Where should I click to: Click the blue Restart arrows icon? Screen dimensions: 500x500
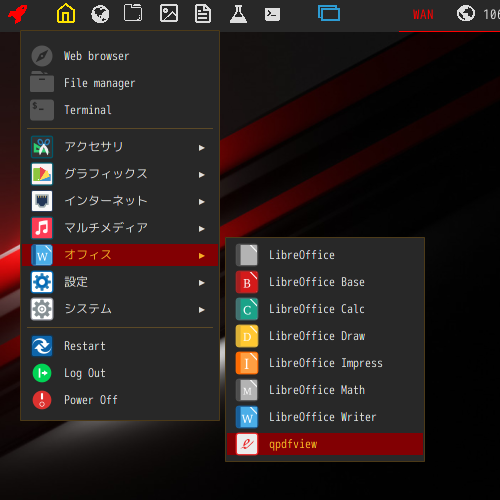click(x=42, y=346)
